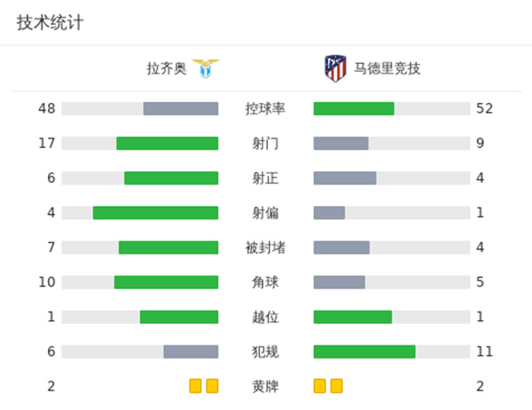Click the 犯规 stat label

[265, 351]
